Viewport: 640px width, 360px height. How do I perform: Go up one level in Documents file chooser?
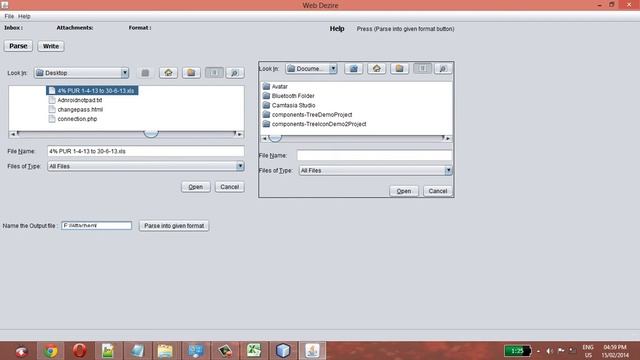[353, 69]
